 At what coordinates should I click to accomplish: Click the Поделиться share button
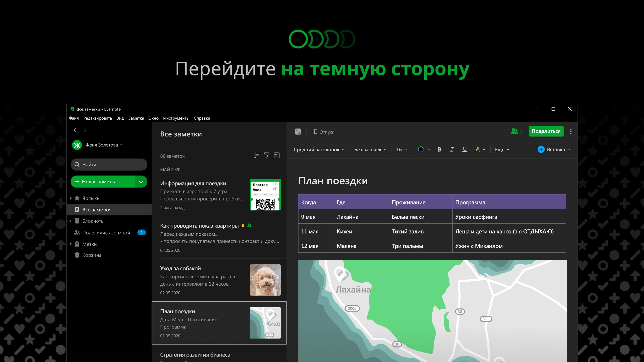pyautogui.click(x=546, y=131)
